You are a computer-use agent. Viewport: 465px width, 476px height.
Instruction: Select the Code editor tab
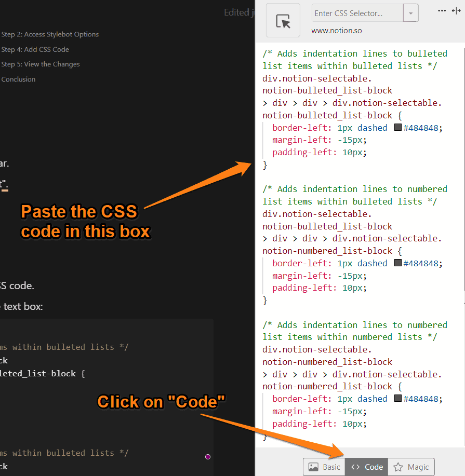(367, 467)
